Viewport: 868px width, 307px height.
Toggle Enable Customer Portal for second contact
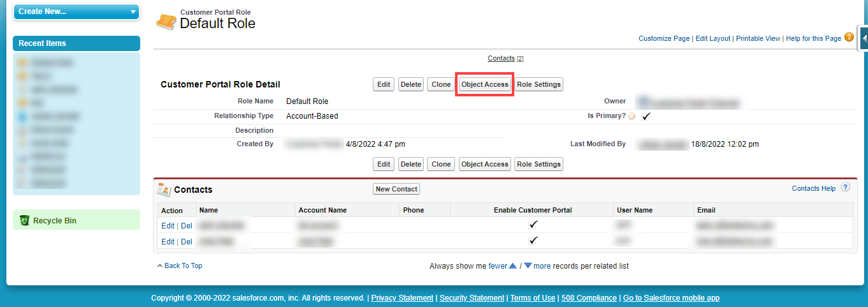click(x=533, y=241)
